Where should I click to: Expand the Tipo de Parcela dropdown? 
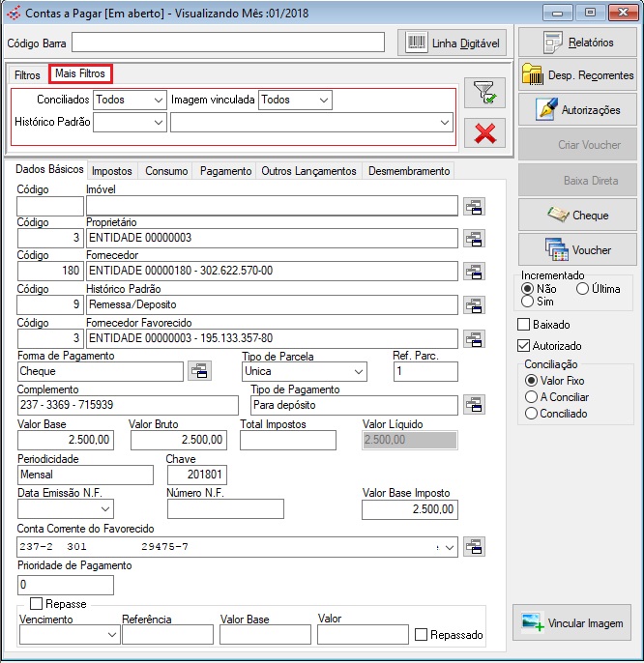pos(358,371)
